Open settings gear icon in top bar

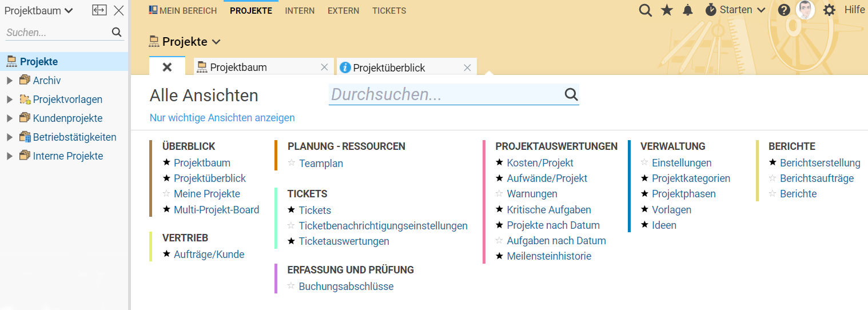[829, 10]
